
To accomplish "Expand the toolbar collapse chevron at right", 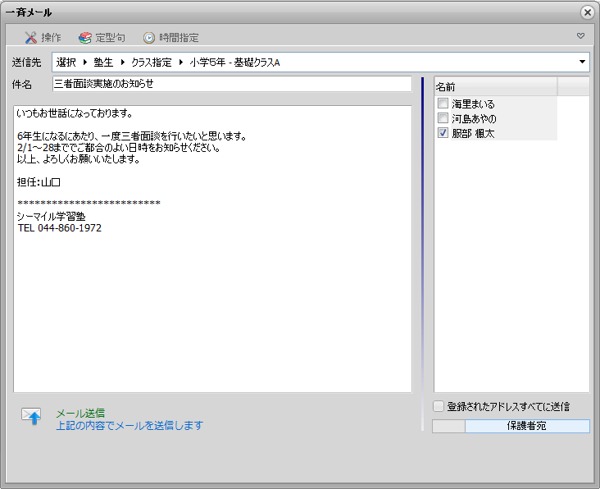I will (x=581, y=36).
